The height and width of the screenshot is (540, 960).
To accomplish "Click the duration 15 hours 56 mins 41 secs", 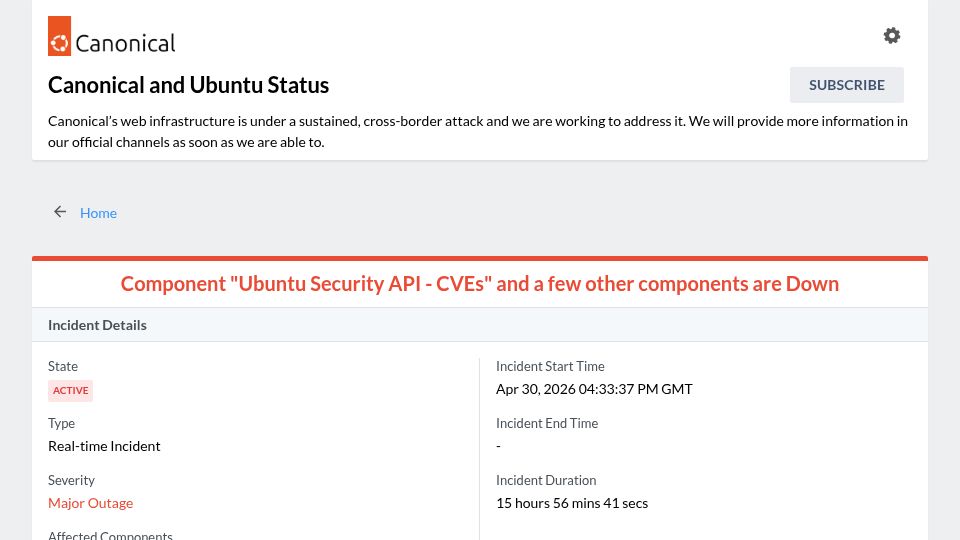I will pos(572,503).
